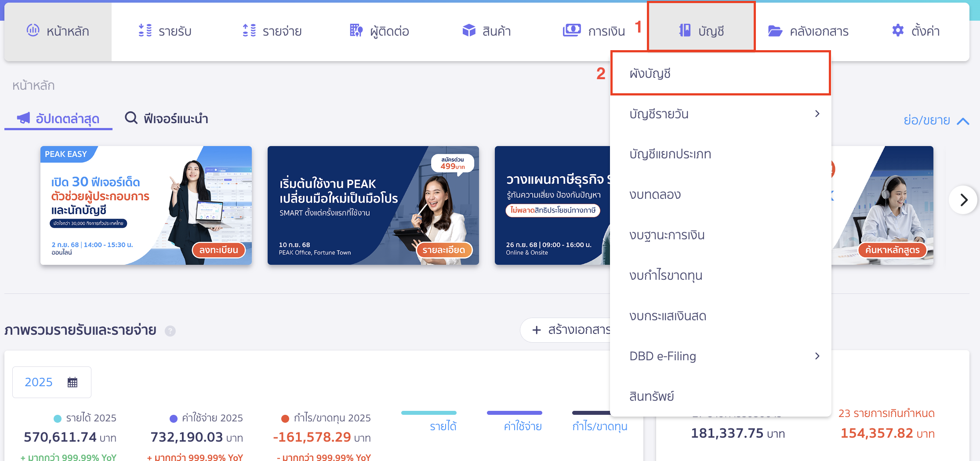The height and width of the screenshot is (461, 980).
Task: Choose งบกระแสเงินสด menu entry
Action: tap(721, 316)
